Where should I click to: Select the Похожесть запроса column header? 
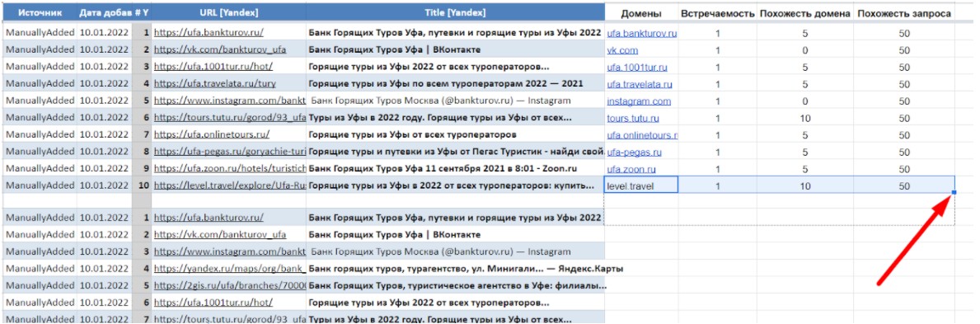pos(904,14)
